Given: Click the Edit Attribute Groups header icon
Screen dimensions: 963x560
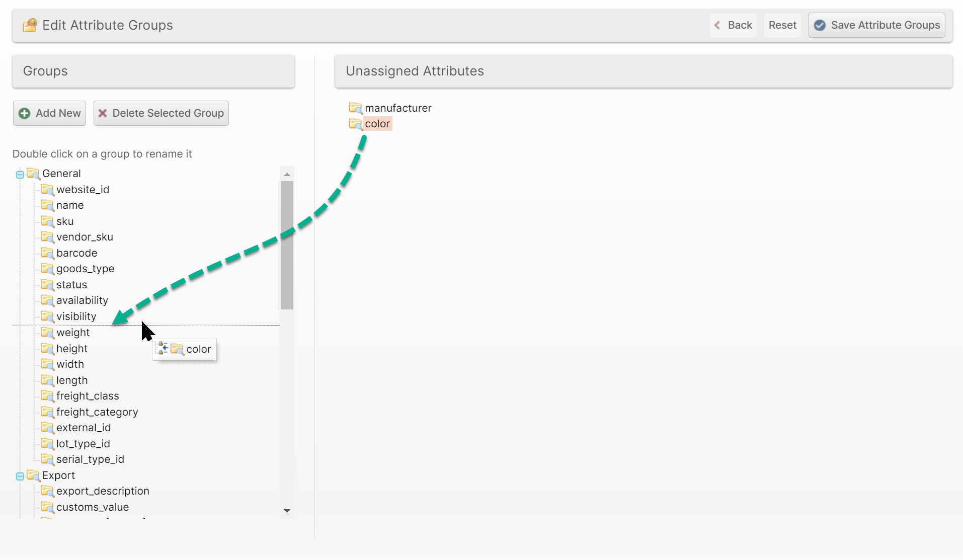Looking at the screenshot, I should click(30, 25).
